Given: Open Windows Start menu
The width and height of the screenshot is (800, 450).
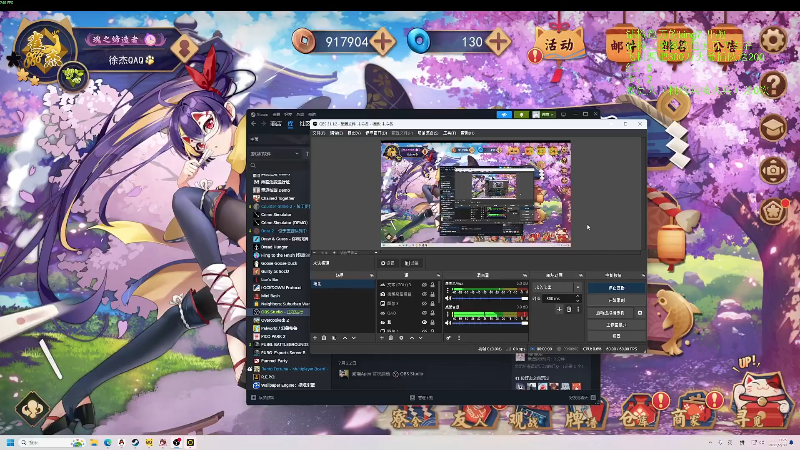Looking at the screenshot, I should [10, 442].
